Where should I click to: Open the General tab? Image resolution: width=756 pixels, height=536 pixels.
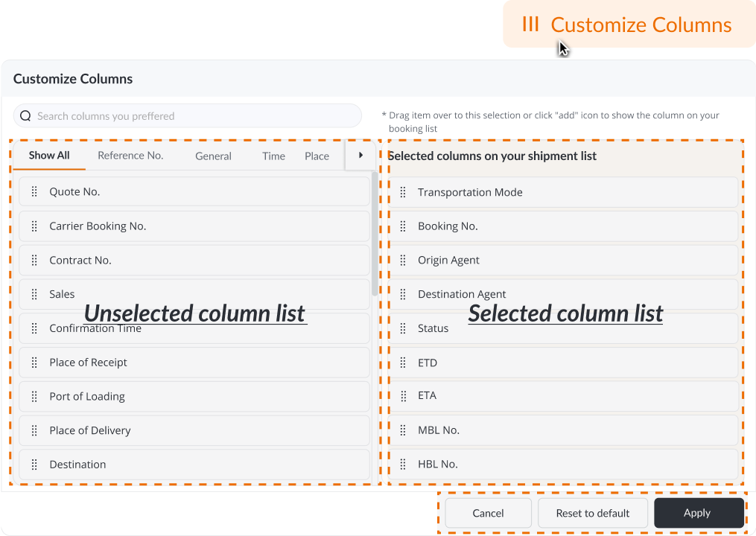213,156
